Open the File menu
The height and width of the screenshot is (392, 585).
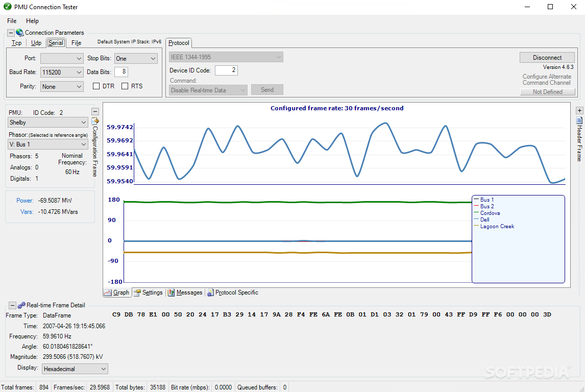tap(12, 21)
